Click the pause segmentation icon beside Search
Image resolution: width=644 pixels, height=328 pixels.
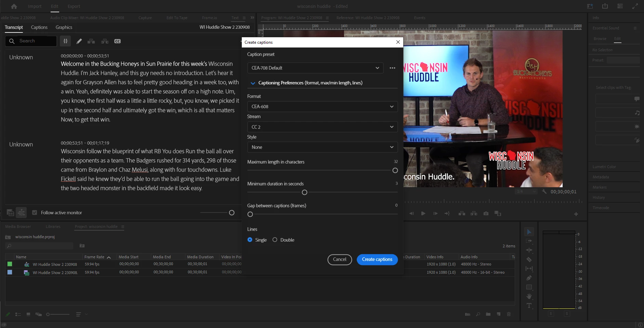pos(65,41)
